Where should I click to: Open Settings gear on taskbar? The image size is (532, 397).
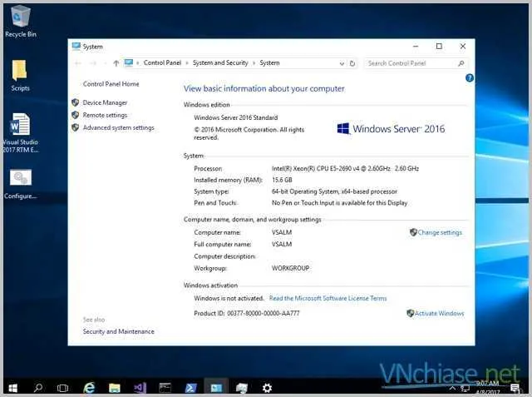click(x=267, y=388)
